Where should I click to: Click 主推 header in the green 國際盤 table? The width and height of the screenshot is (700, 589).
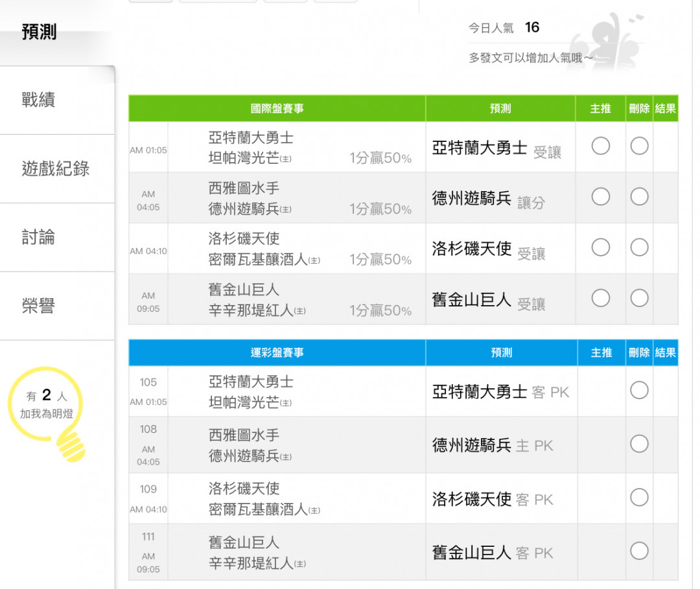[600, 108]
